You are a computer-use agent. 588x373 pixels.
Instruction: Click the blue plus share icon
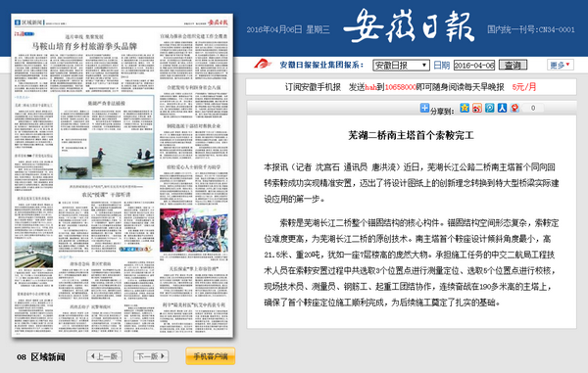[424, 108]
